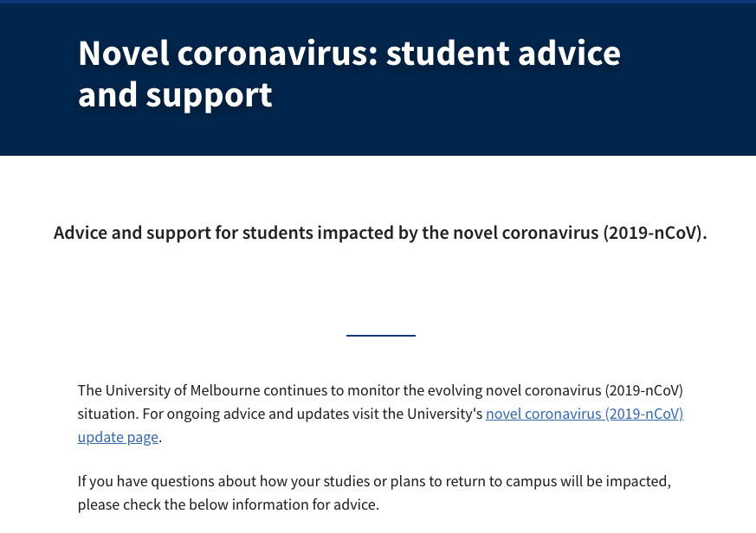Click the thin blue strip atop page

[x=378, y=2]
